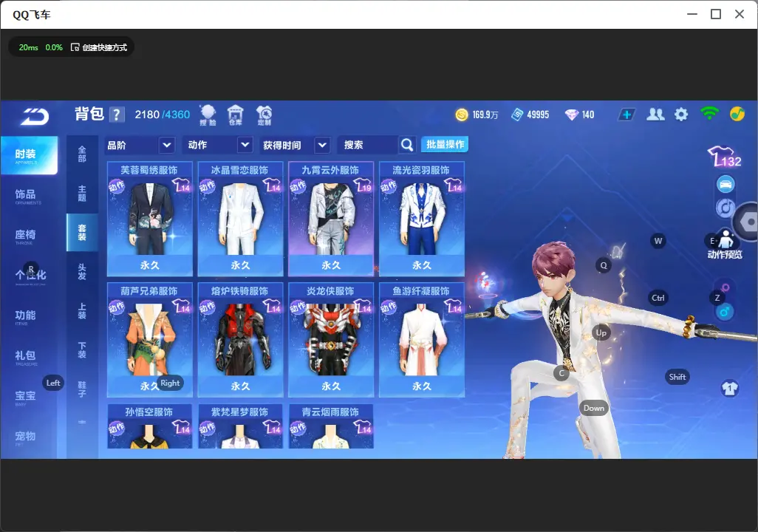
Task: Open the friends icon in top bar
Action: (x=655, y=115)
